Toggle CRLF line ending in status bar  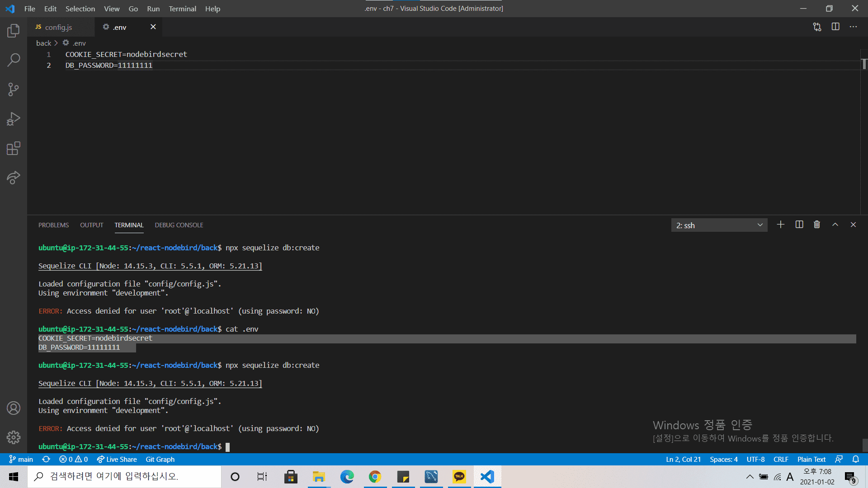[781, 459]
